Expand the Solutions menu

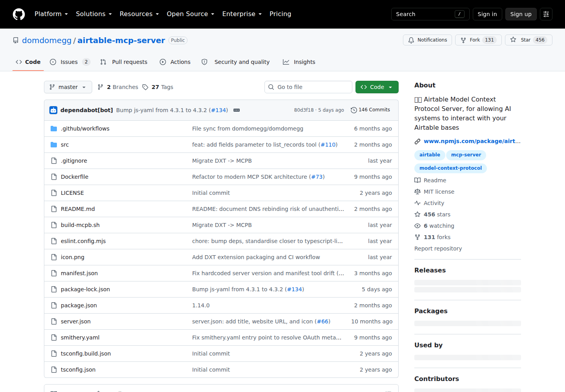(94, 14)
